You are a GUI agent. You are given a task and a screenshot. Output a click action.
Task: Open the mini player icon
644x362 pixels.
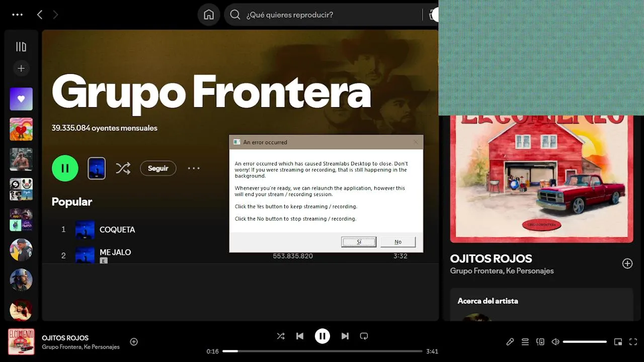pos(618,342)
